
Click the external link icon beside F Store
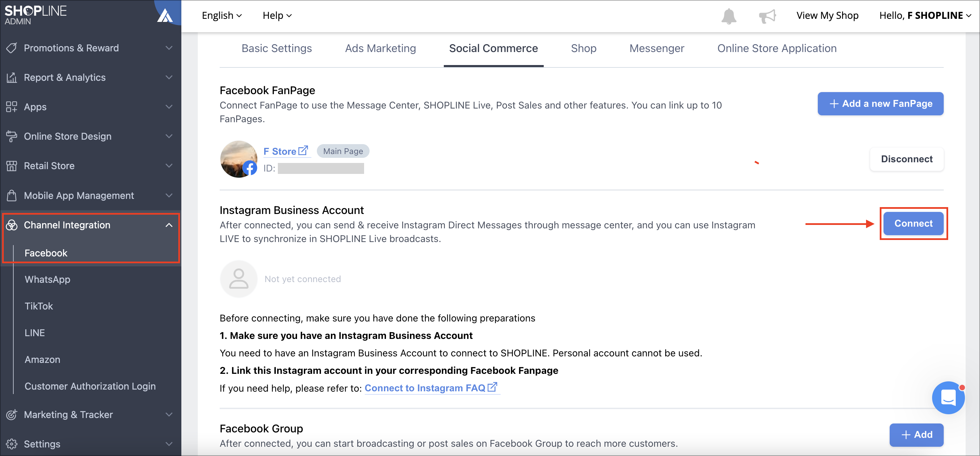coord(303,151)
